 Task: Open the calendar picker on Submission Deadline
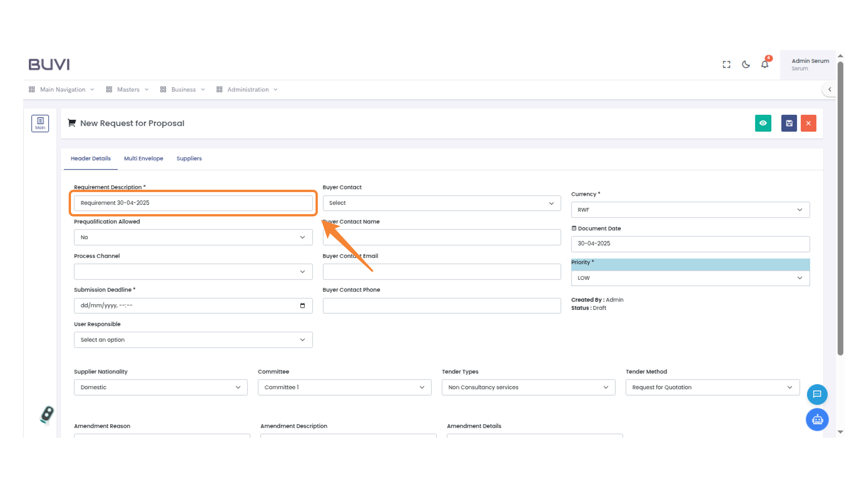pos(302,305)
